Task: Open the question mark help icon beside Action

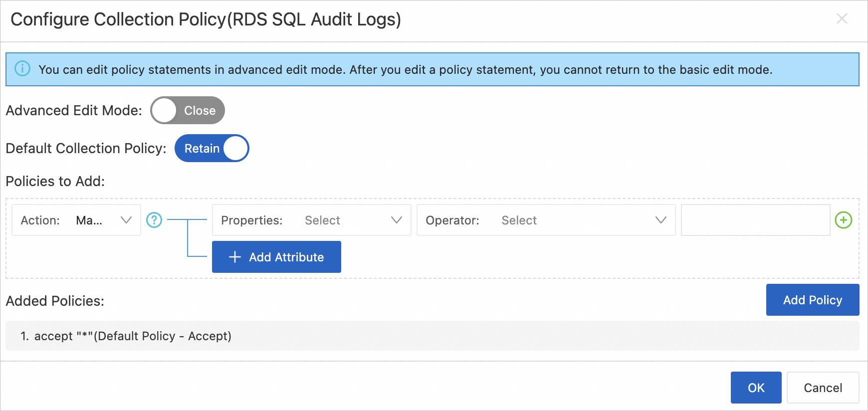Action: tap(154, 220)
